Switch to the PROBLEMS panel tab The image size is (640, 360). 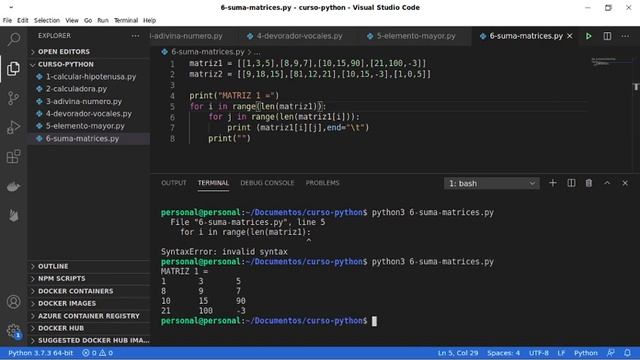pyautogui.click(x=322, y=183)
